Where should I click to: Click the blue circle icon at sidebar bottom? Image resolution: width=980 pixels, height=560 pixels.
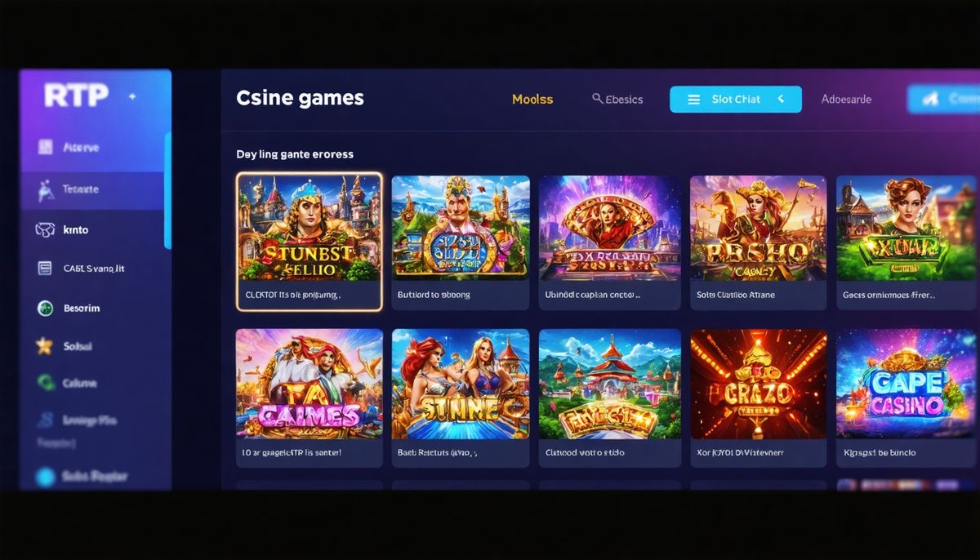45,477
